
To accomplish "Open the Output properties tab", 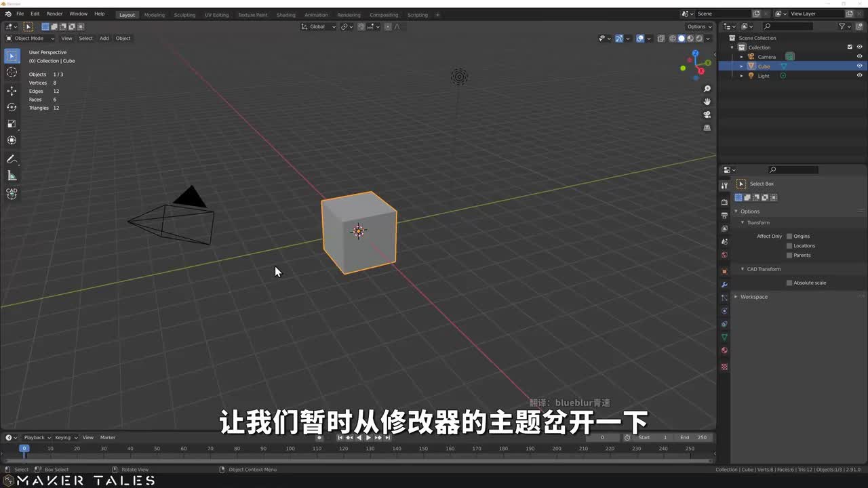I will click(x=724, y=215).
